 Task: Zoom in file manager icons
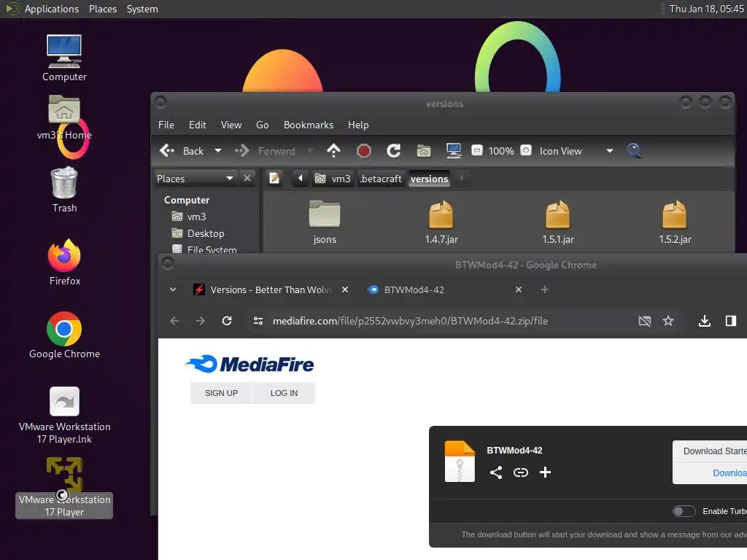[x=526, y=150]
